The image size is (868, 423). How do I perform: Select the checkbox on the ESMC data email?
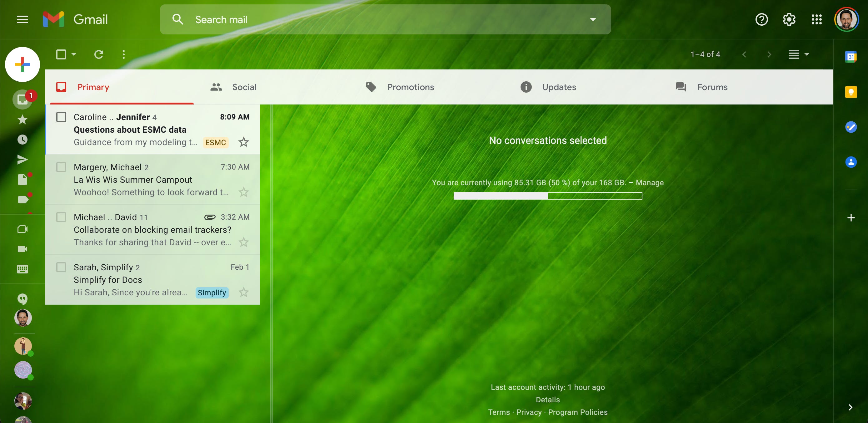tap(61, 117)
